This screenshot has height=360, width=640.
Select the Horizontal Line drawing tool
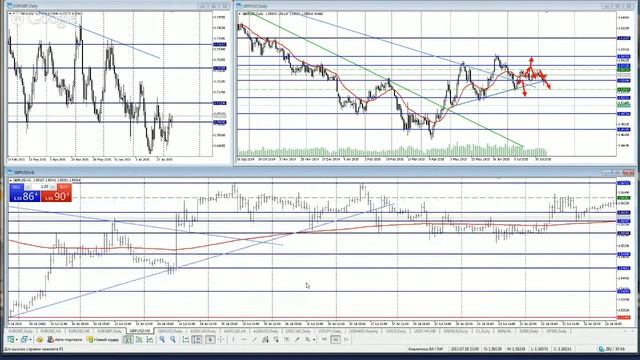coord(244,339)
